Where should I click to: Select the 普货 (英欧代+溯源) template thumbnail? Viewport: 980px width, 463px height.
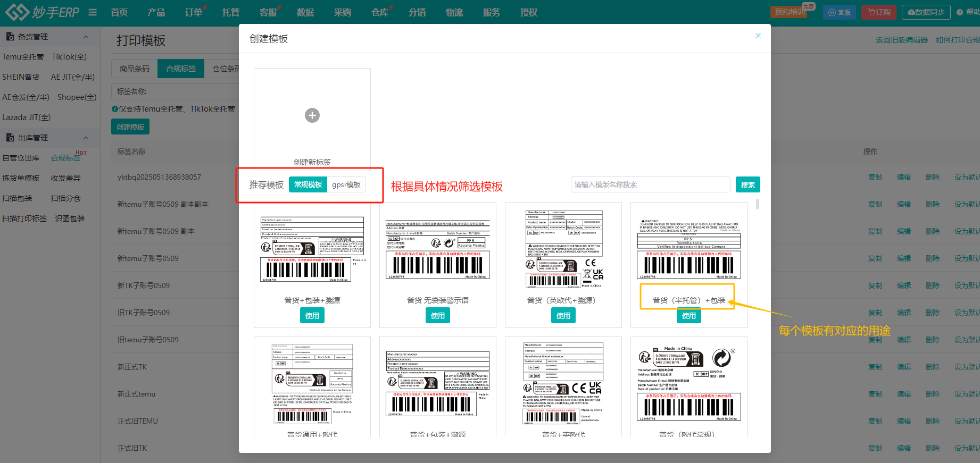[563, 248]
